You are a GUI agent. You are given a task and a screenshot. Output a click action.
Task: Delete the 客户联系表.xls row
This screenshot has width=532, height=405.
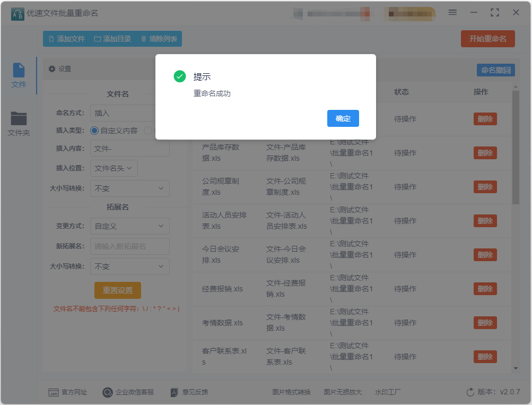485,357
